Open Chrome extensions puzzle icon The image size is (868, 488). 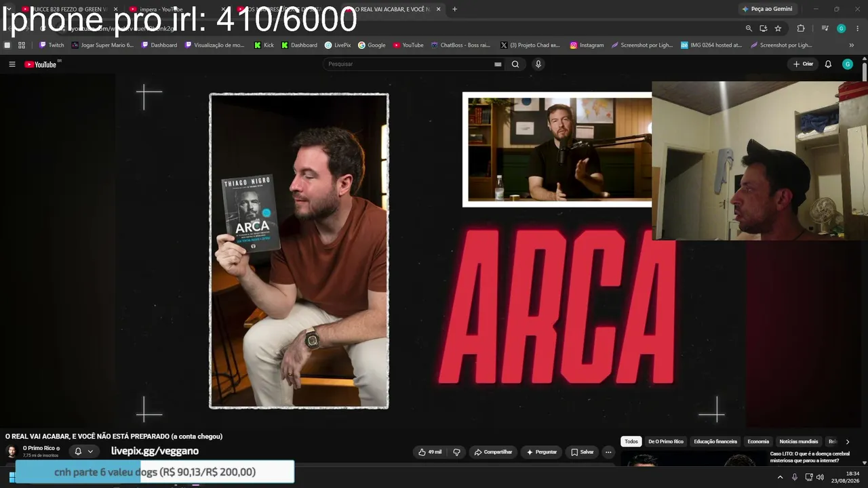click(801, 28)
